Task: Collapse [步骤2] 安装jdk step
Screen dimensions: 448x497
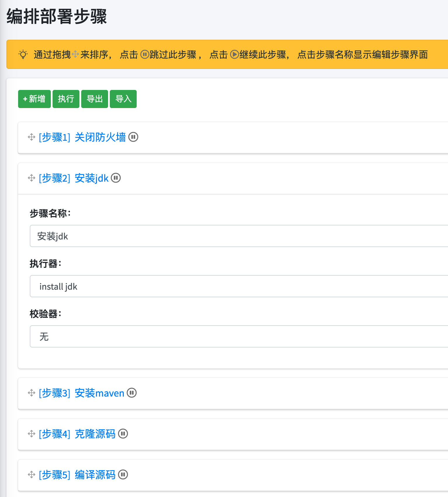Action: (74, 178)
